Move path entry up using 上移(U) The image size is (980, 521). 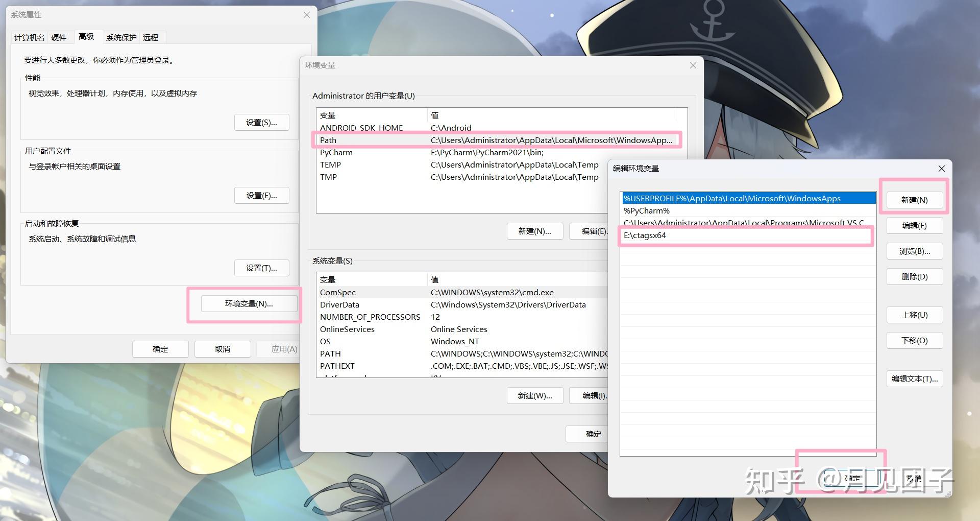914,315
